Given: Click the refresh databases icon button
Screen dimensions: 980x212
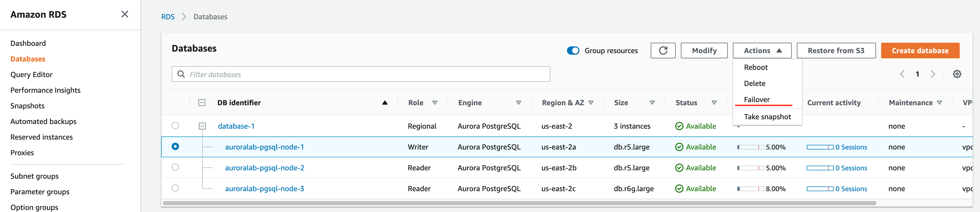Looking at the screenshot, I should click(x=663, y=51).
